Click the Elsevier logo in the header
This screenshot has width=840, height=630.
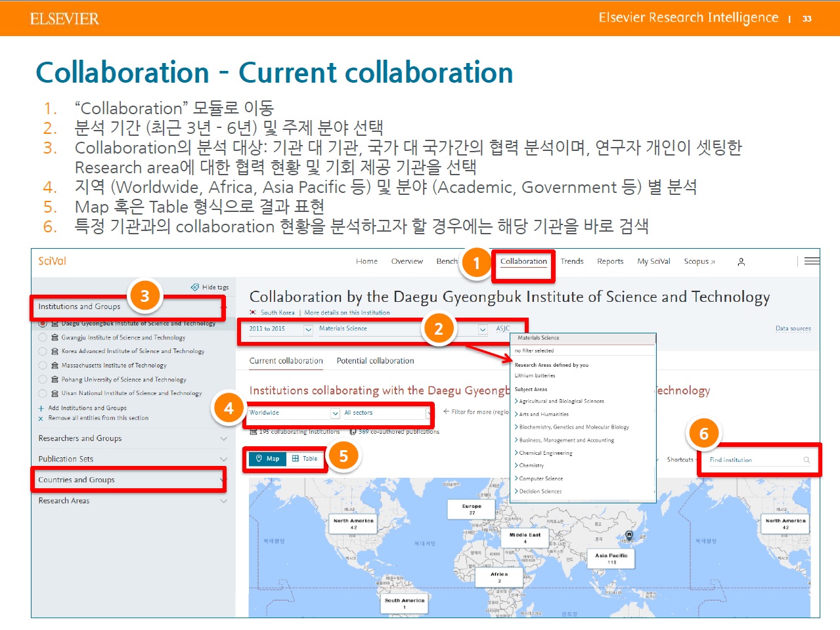coord(64,18)
